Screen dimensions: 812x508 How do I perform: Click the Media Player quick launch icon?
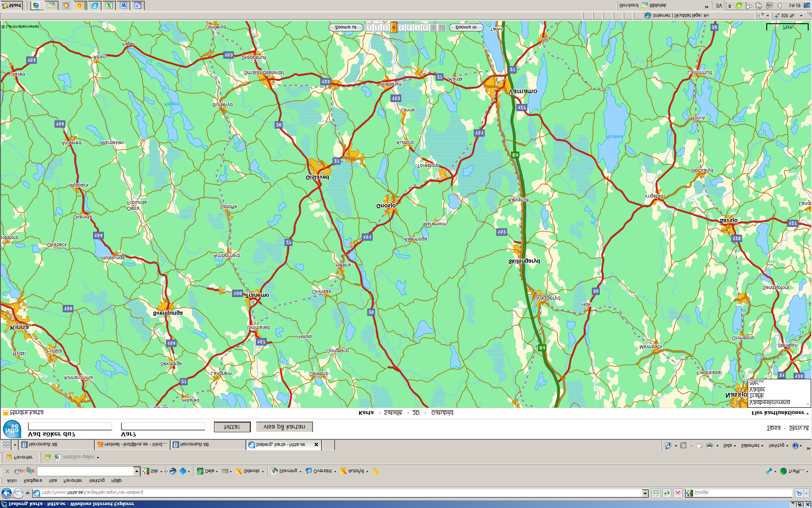(66, 6)
